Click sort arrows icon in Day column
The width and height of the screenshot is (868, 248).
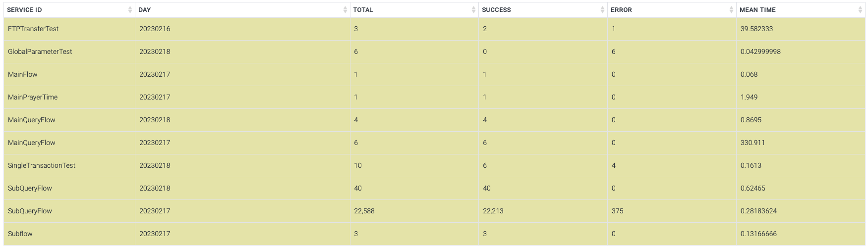pyautogui.click(x=345, y=10)
